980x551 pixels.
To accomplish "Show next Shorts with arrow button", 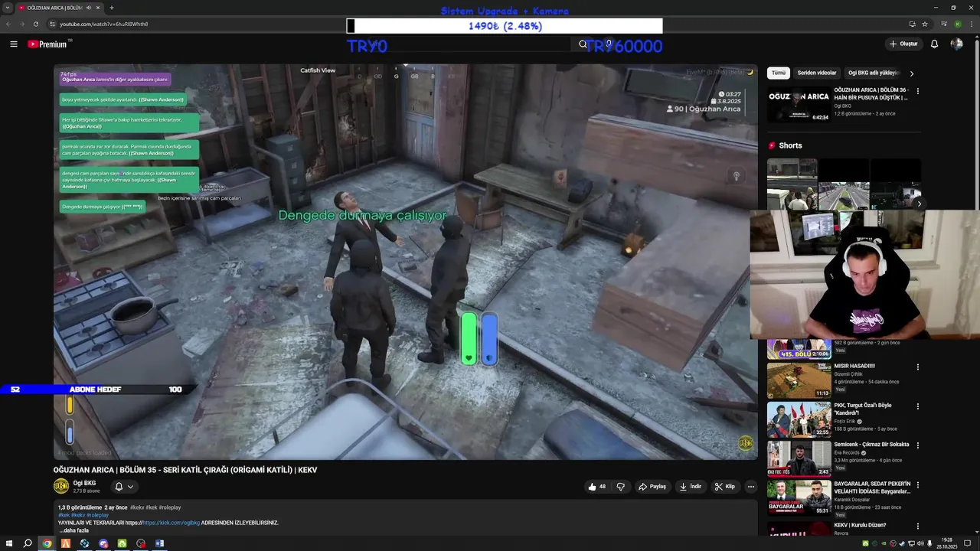I will pyautogui.click(x=919, y=204).
